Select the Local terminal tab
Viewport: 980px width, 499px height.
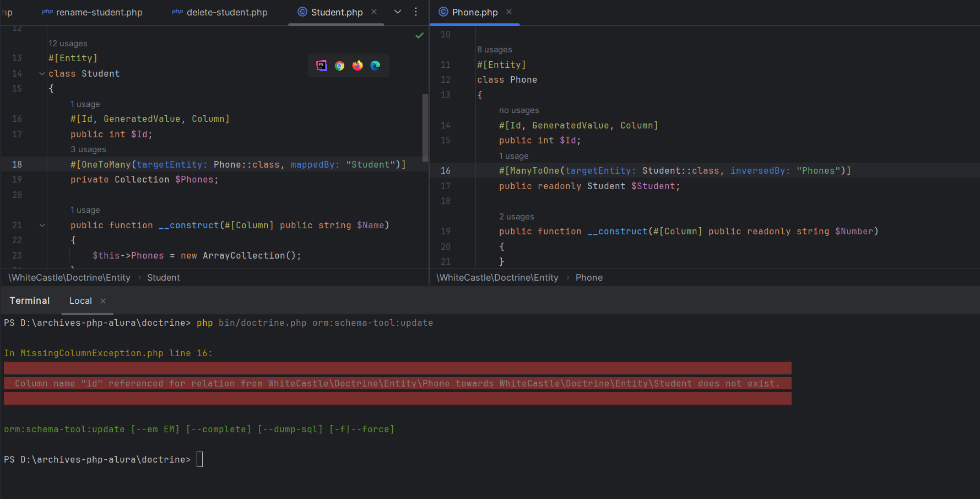pyautogui.click(x=80, y=301)
